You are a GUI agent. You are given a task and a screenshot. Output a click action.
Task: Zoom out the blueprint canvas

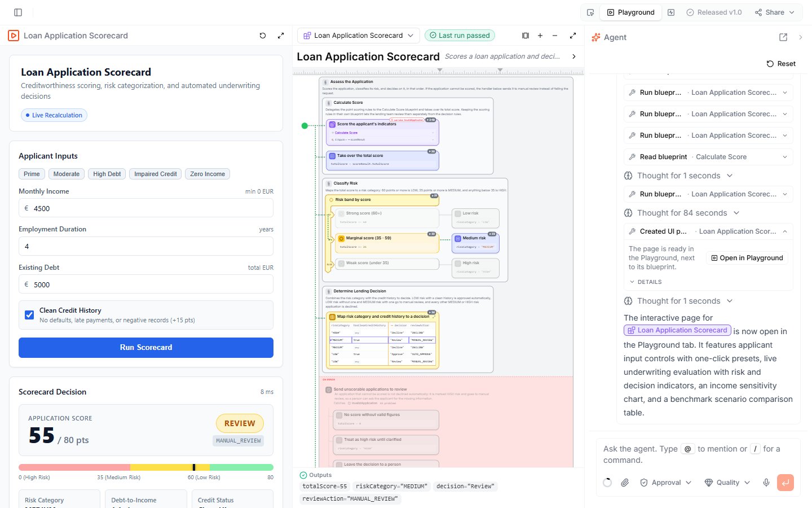tap(555, 36)
